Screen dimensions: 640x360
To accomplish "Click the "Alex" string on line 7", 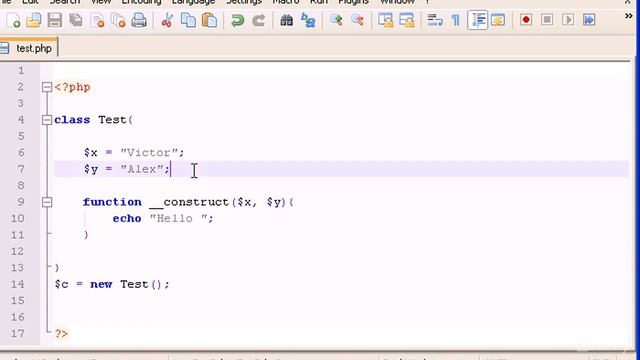I will pos(142,169).
